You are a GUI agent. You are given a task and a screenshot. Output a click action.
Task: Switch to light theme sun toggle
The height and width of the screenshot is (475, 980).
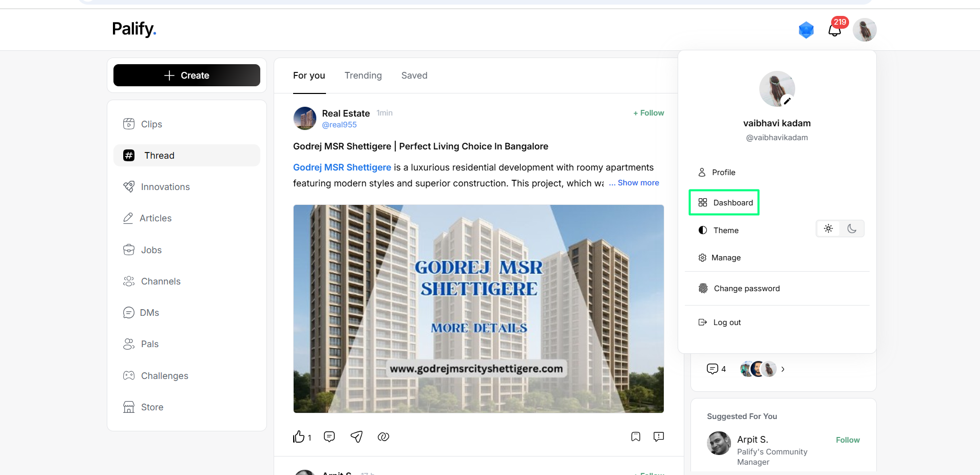click(828, 229)
